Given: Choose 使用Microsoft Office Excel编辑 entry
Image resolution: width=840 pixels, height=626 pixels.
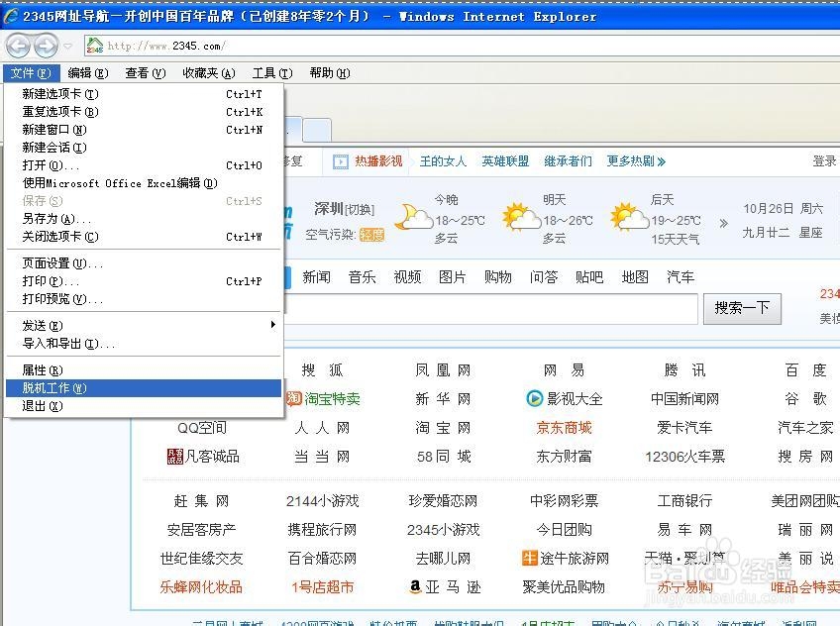Looking at the screenshot, I should pos(143,183).
